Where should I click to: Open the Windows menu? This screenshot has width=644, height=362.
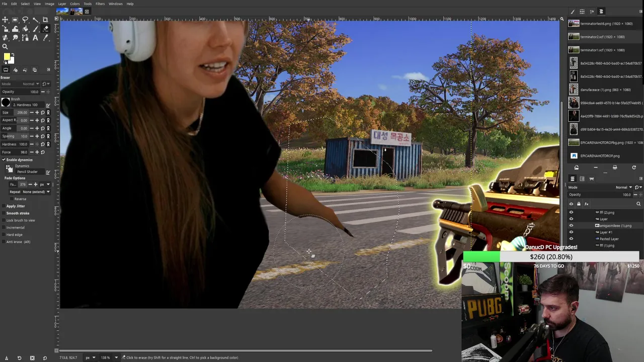coord(116,4)
